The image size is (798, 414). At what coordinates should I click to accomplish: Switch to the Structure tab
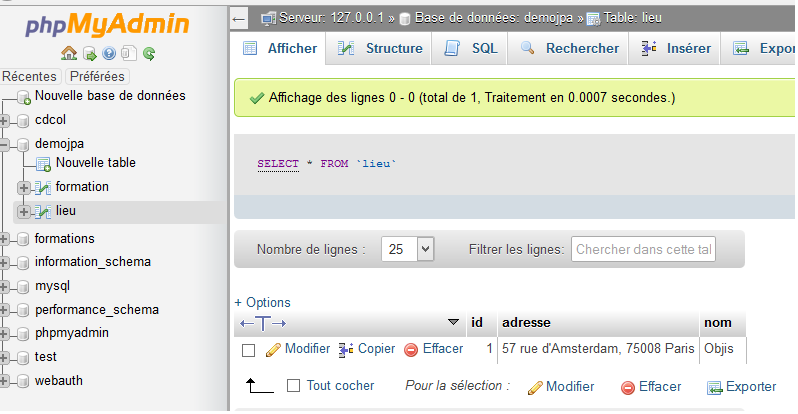point(381,48)
